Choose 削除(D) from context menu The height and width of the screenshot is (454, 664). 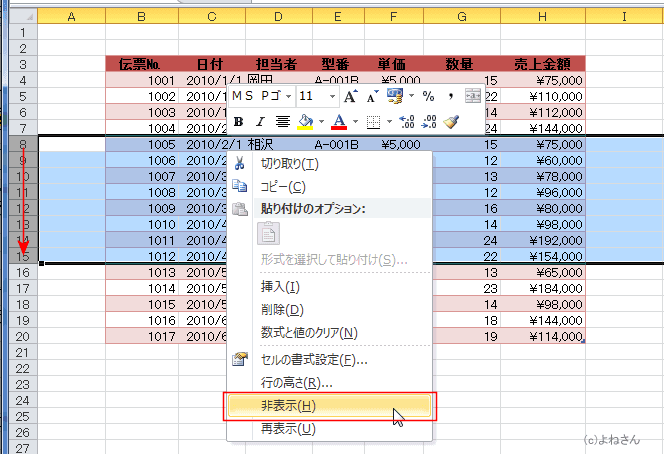[x=329, y=310]
